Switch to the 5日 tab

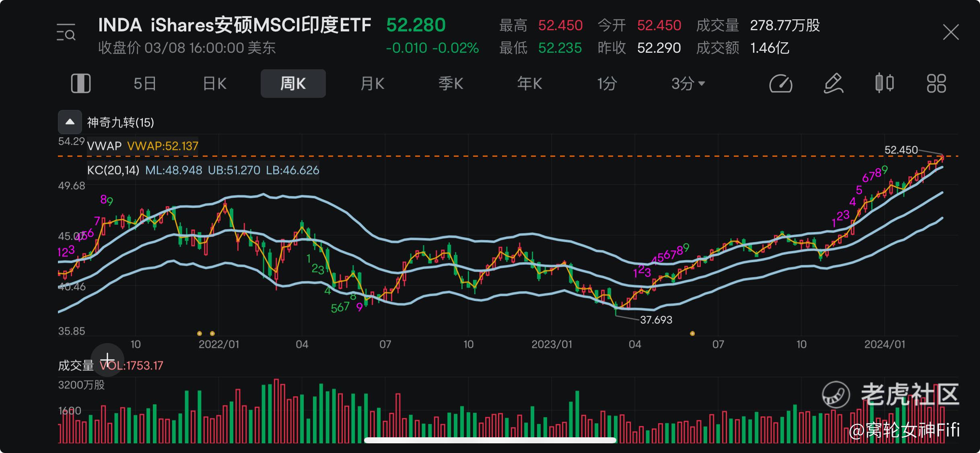(145, 84)
